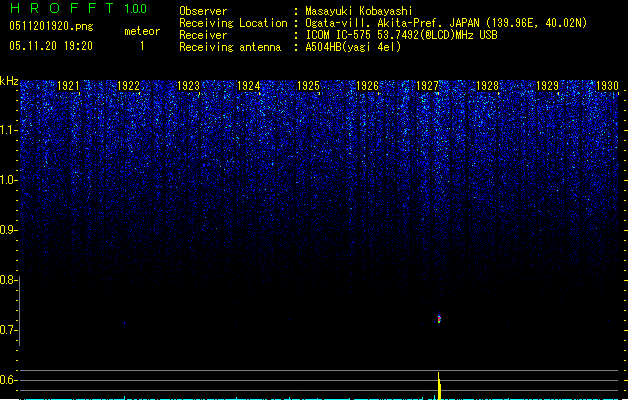Click the timestamp 05.11.20 19:20
Viewport: 629px width, 400px height.
[x=51, y=46]
